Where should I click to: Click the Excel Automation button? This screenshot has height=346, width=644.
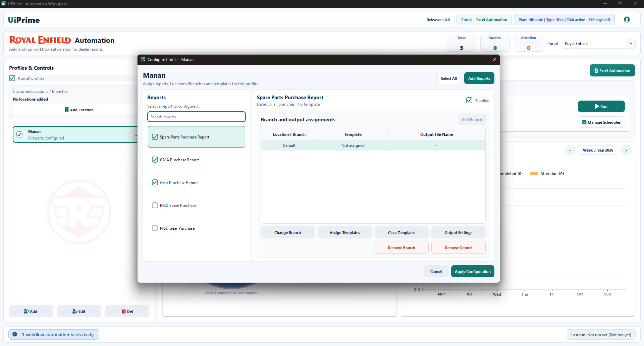coord(612,70)
